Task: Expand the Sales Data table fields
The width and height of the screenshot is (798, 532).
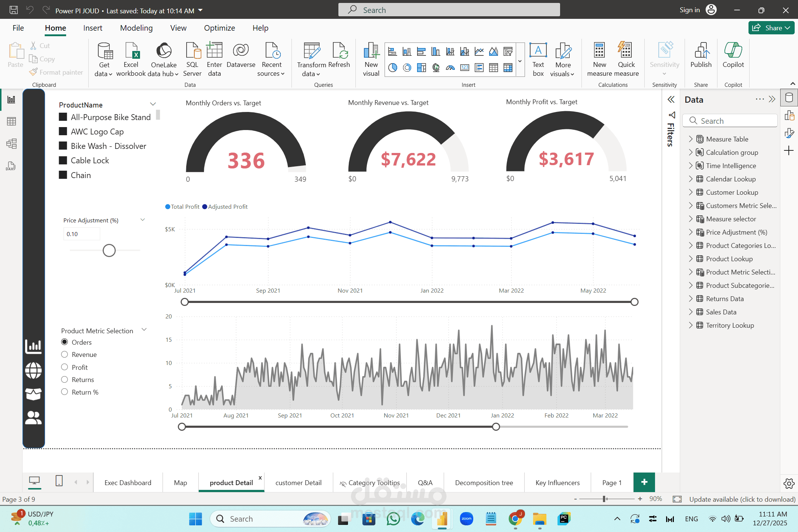Action: tap(690, 312)
